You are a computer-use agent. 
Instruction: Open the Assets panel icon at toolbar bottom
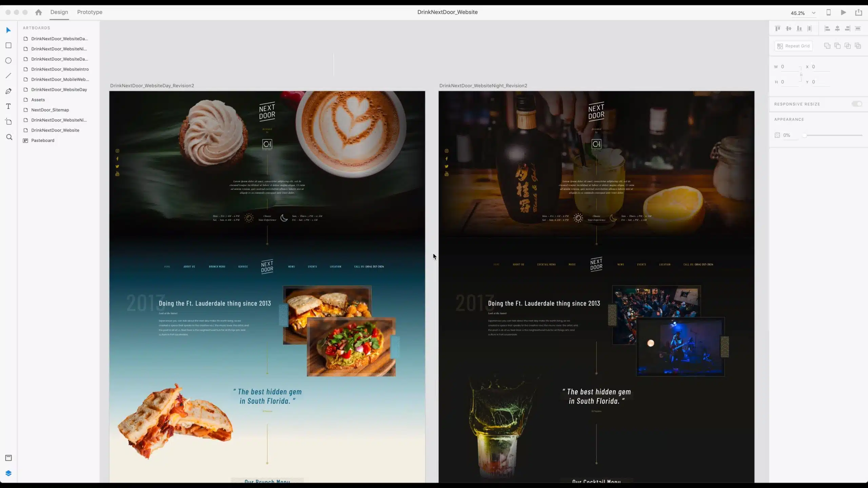tap(8, 458)
